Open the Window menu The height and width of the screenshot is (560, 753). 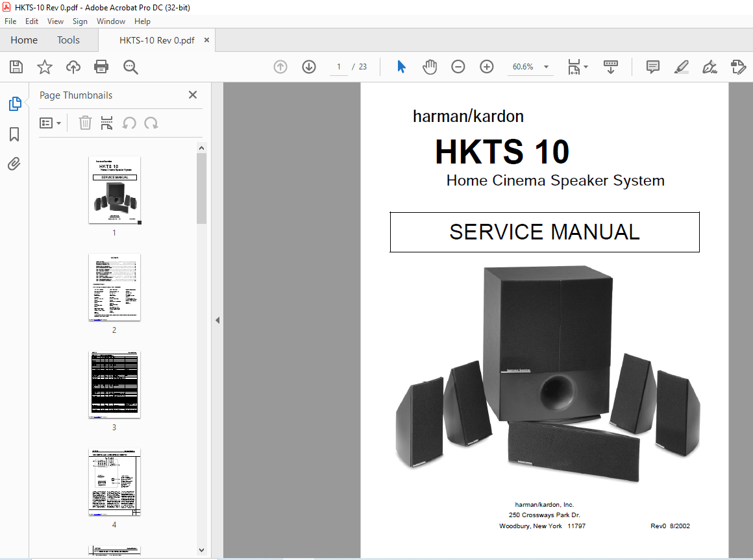click(x=111, y=21)
